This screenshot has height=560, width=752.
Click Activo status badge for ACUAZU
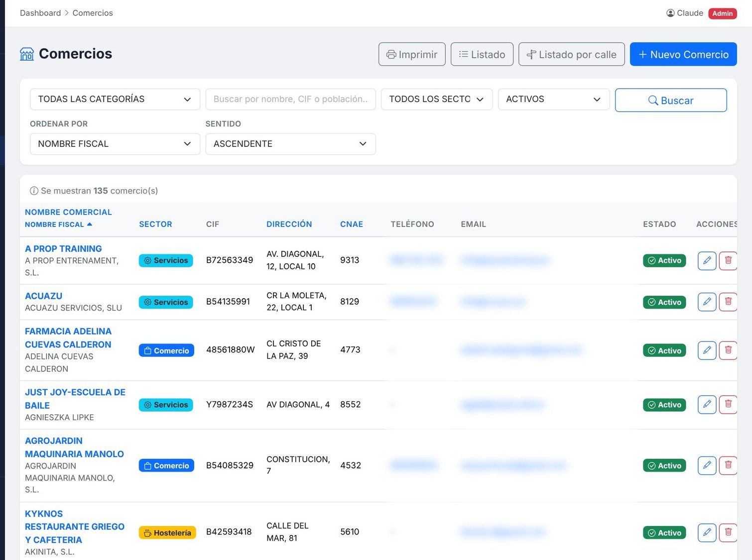tap(664, 302)
